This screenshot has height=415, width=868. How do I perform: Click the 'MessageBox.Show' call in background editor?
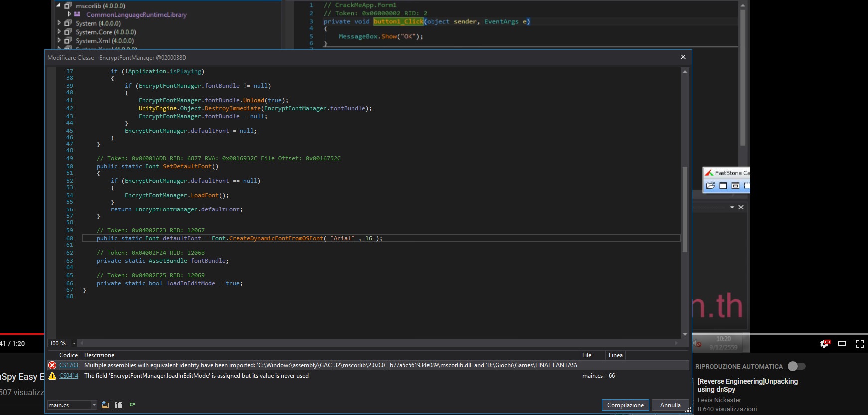[368, 36]
